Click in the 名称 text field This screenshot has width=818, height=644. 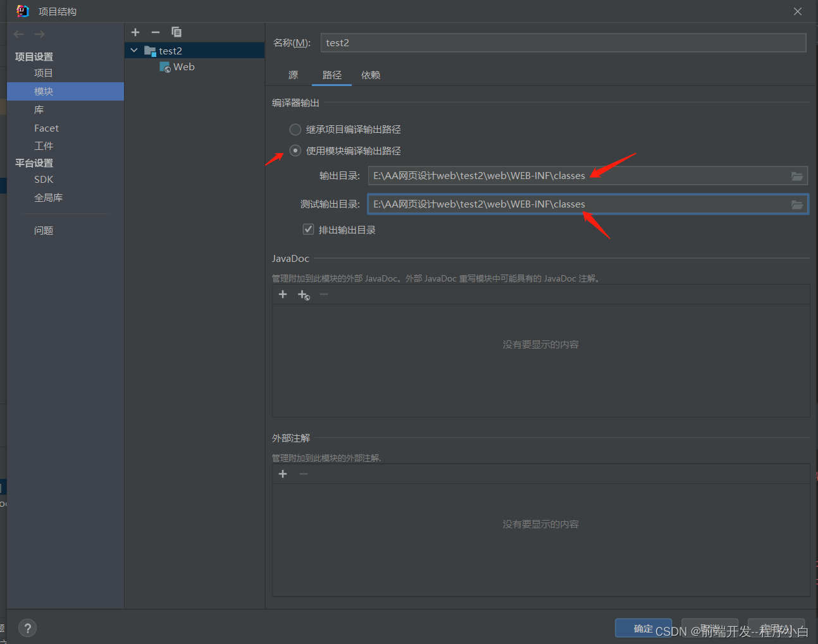(563, 43)
